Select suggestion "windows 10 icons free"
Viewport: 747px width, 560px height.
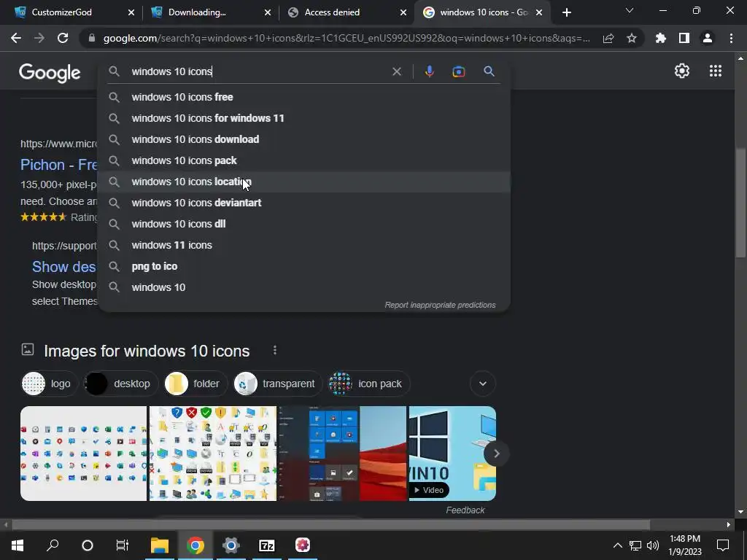[x=304, y=97]
